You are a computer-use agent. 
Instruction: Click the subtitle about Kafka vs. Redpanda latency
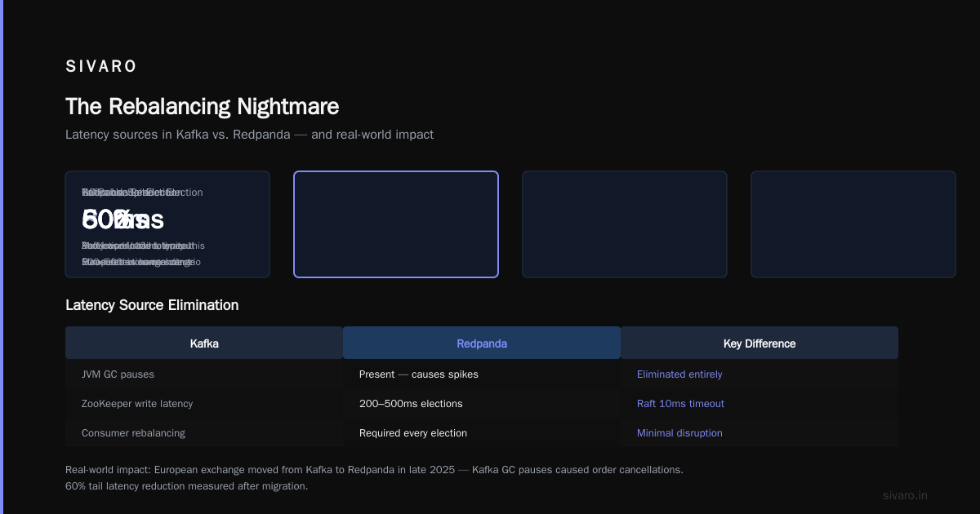(249, 135)
